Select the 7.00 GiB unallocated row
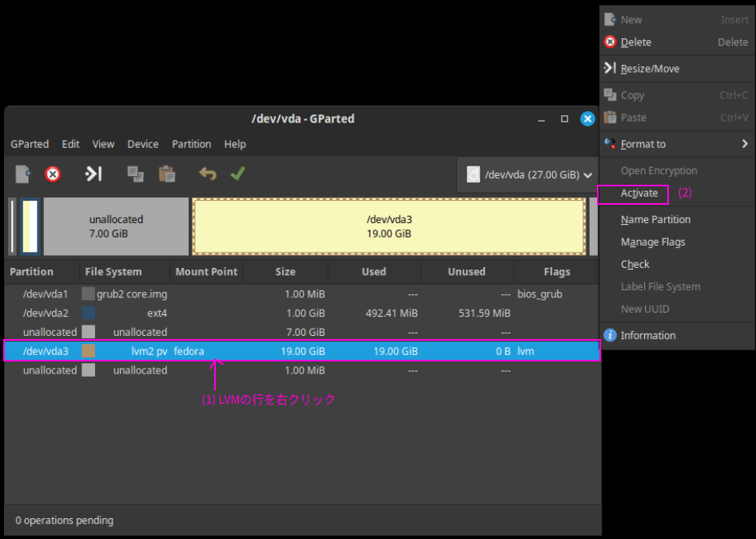This screenshot has height=539, width=756. [x=302, y=332]
